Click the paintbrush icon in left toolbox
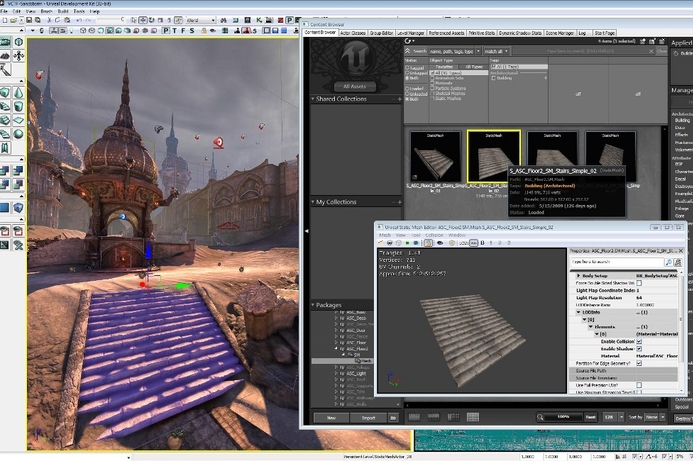 coord(4,70)
